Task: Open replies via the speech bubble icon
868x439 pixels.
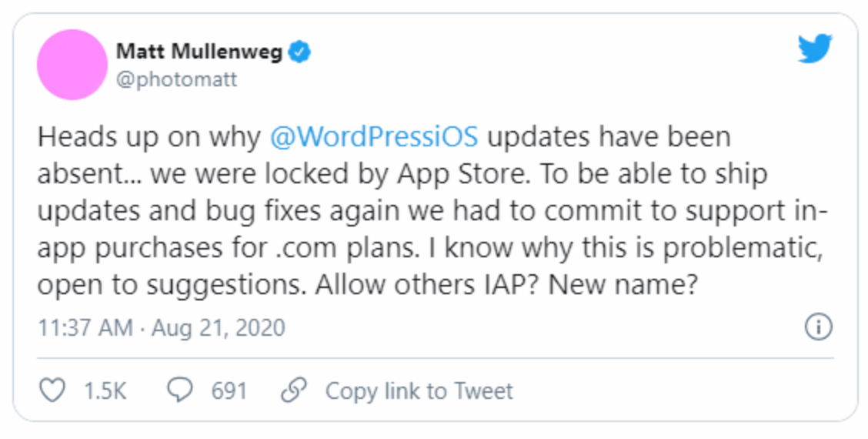Action: point(180,390)
